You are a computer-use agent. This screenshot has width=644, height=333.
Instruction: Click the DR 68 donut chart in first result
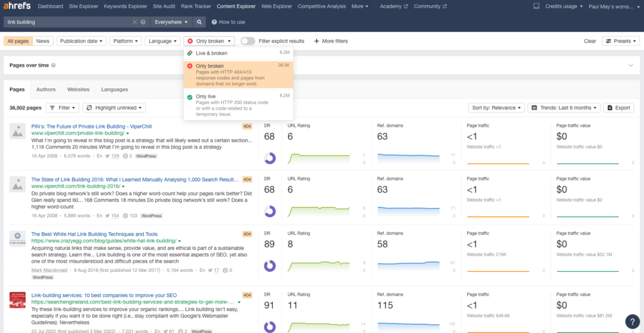[x=270, y=158]
